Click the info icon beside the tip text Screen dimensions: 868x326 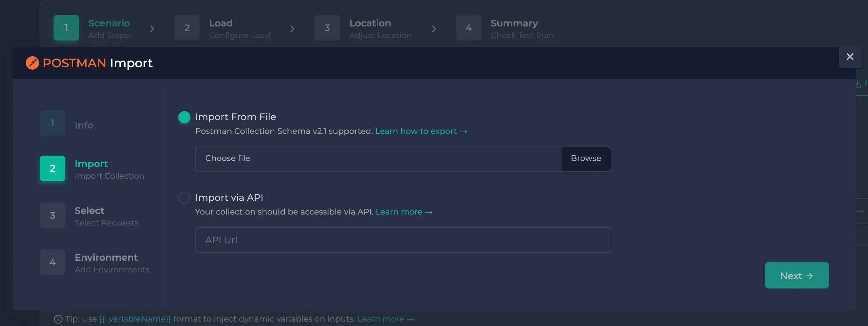[x=59, y=319]
